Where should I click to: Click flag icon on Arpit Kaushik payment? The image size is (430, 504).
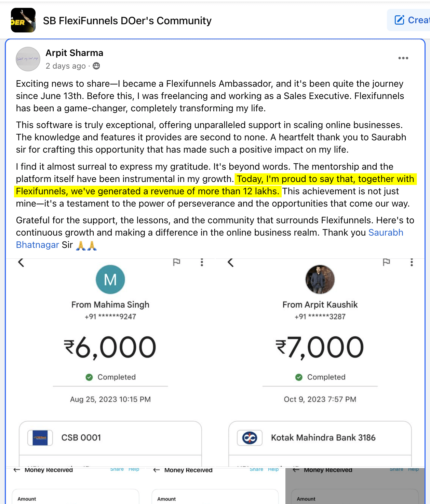click(x=386, y=262)
